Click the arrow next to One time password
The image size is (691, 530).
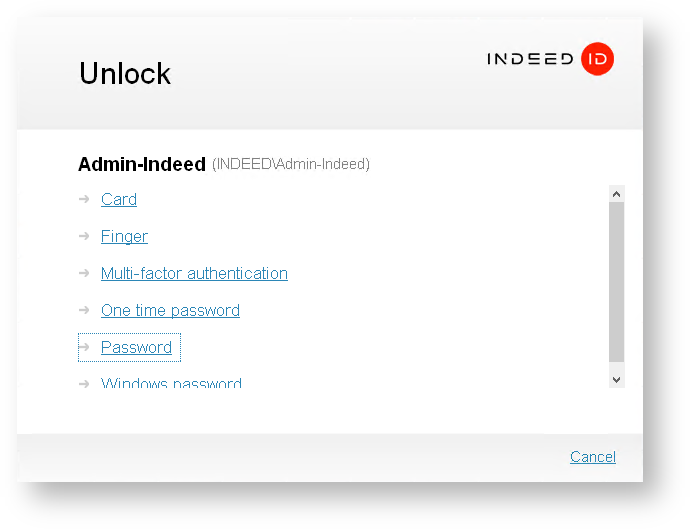pyautogui.click(x=84, y=310)
